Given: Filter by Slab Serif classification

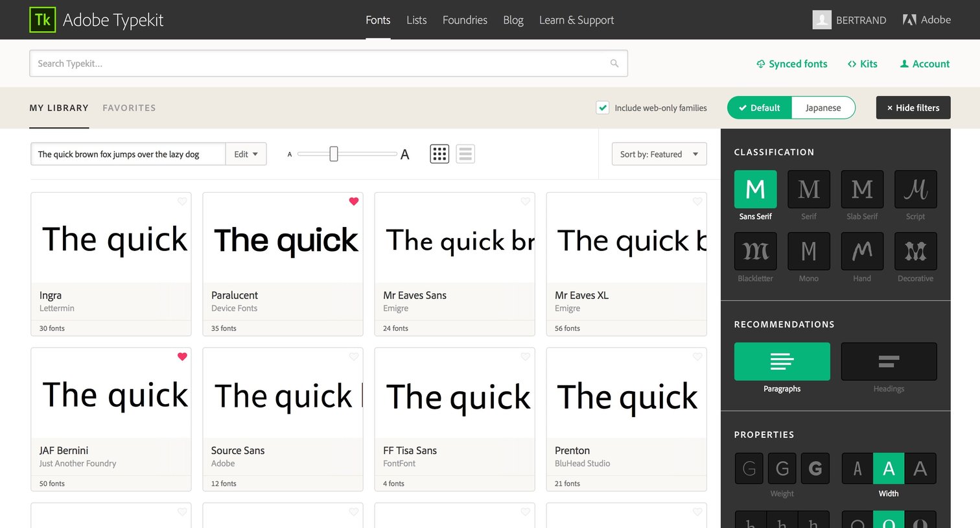Looking at the screenshot, I should 862,189.
